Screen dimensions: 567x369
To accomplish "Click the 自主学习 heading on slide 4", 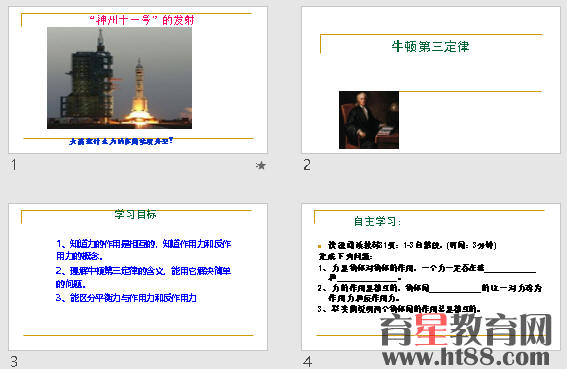I will coord(377,221).
